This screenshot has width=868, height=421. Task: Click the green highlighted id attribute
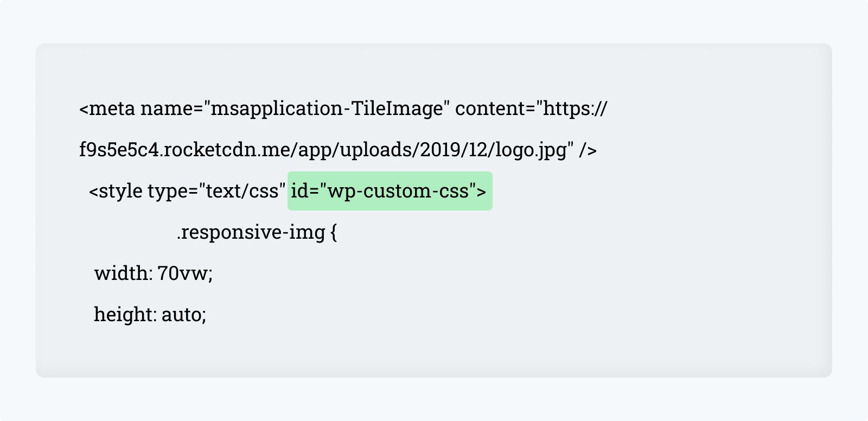tap(390, 191)
